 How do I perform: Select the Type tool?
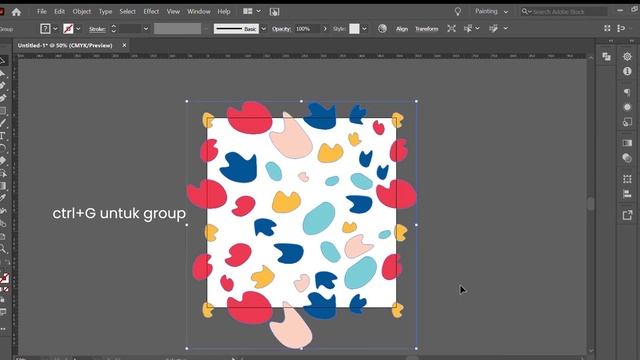3,136
